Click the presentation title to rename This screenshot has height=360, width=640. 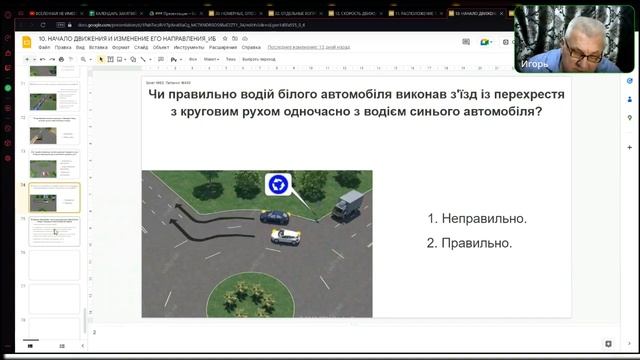(127, 38)
